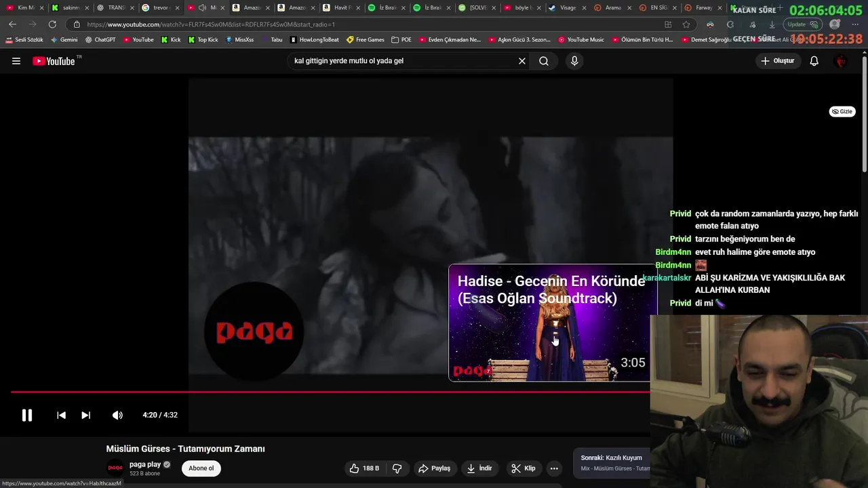The height and width of the screenshot is (488, 868).
Task: Open the paga play channel avatar
Action: coord(116,468)
